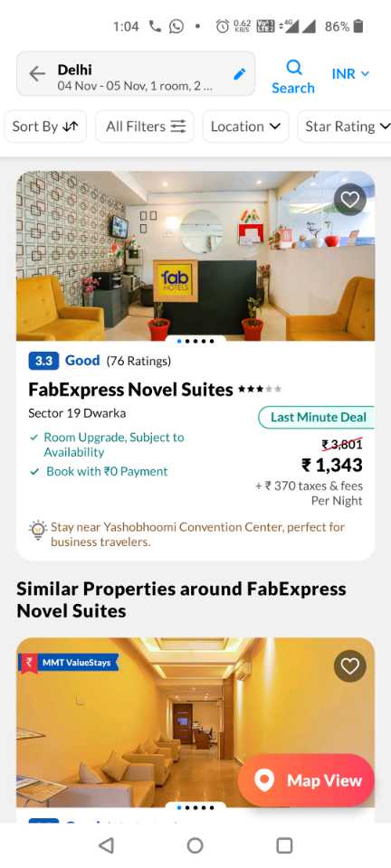Image resolution: width=391 pixels, height=868 pixels.
Task: Open recent apps with the square icon
Action: (284, 844)
